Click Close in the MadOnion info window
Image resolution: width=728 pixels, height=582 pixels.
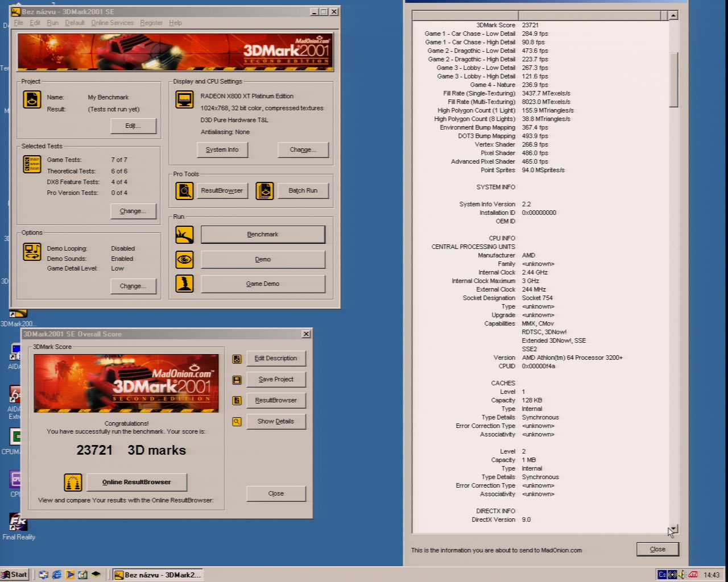click(x=657, y=550)
